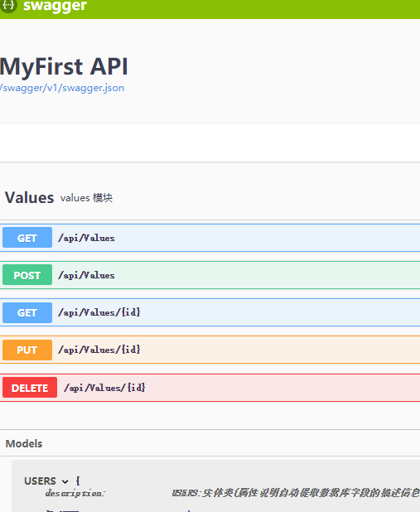Click the Swagger logo icon

(7, 5)
